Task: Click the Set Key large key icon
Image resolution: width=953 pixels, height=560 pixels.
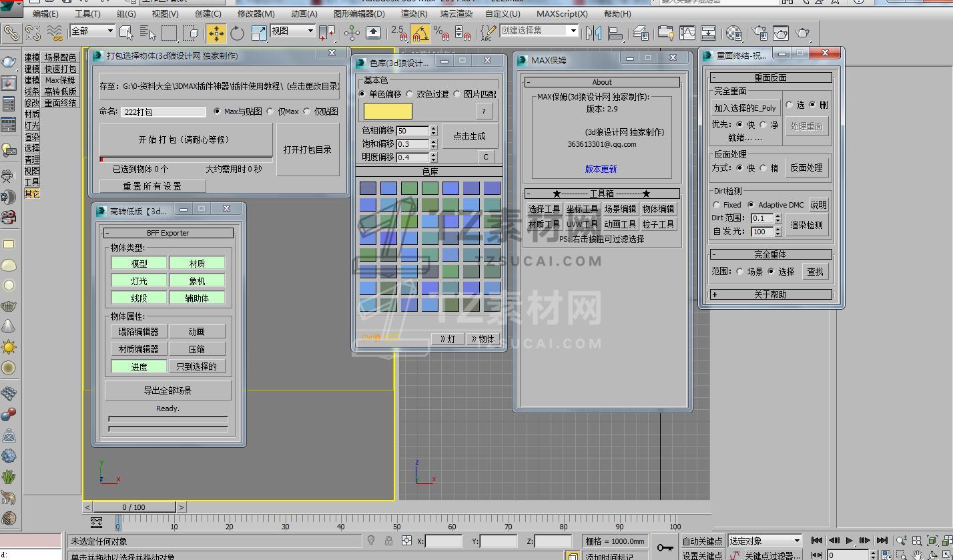Action: [665, 547]
